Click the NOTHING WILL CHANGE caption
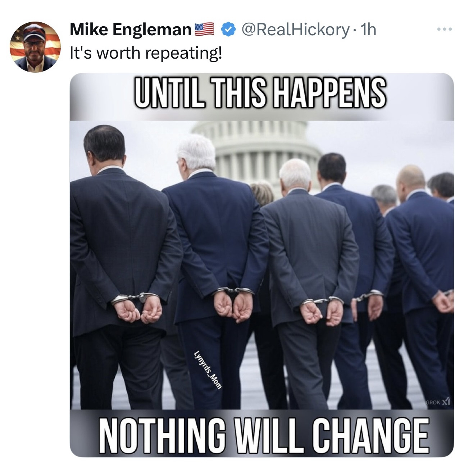 pyautogui.click(x=263, y=435)
